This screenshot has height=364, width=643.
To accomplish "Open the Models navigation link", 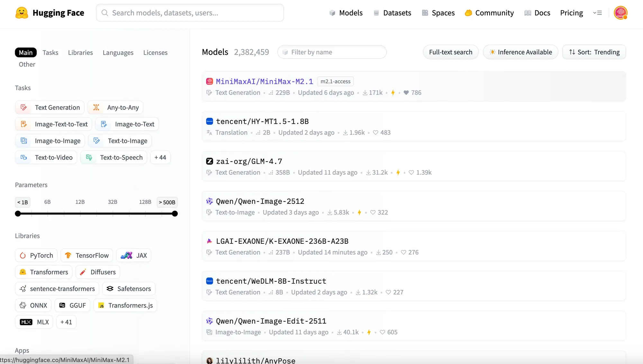I will pos(346,13).
